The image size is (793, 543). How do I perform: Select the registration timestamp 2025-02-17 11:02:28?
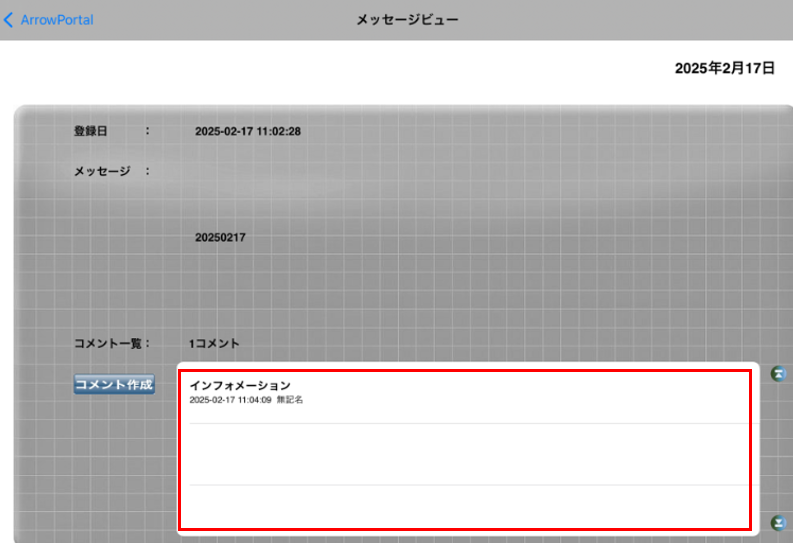[247, 131]
